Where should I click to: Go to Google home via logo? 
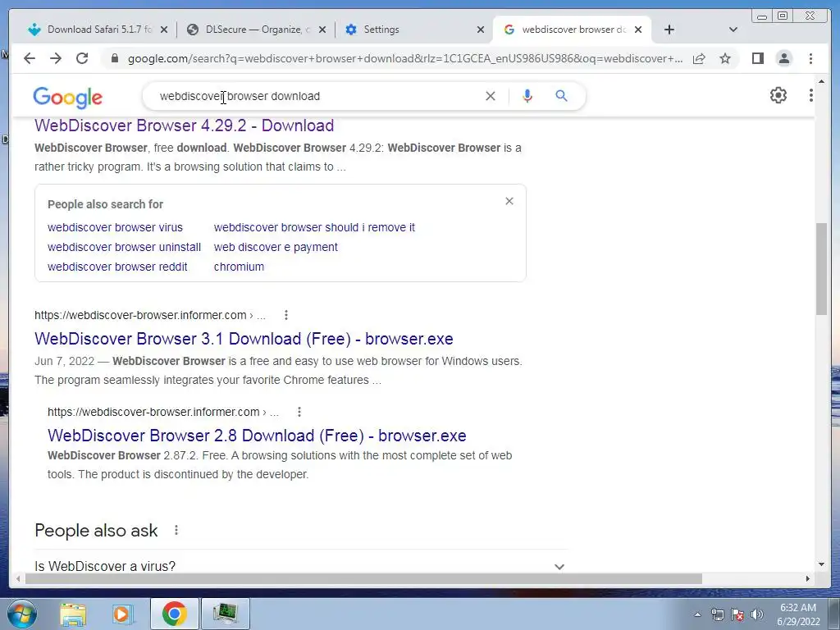point(67,98)
